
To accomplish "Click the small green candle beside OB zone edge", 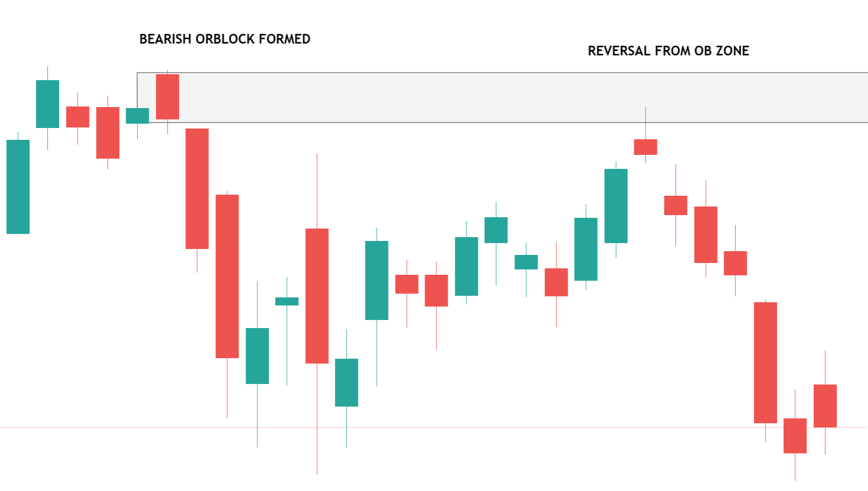I will (x=138, y=116).
